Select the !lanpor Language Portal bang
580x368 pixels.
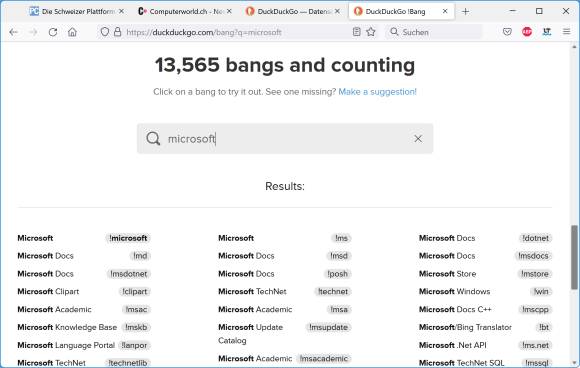point(134,345)
